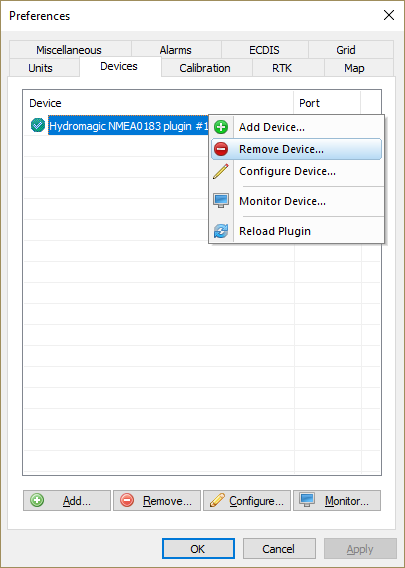Click the green plus icon for Add Device

coord(221,127)
